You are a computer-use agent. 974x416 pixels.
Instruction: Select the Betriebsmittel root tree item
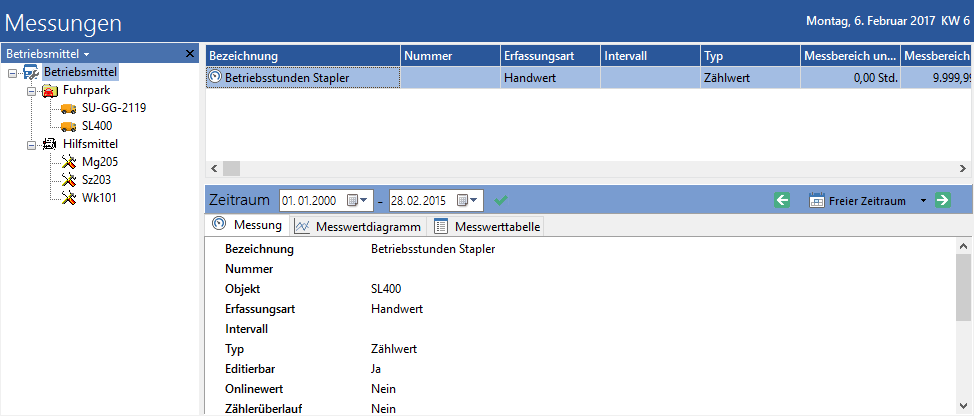click(80, 73)
